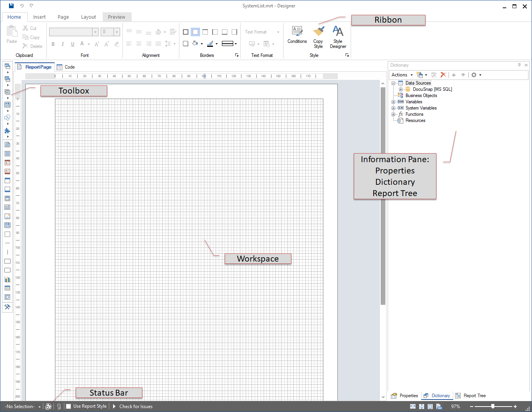Enable the Use Report Style checkbox
532x412 pixels.
pos(69,407)
